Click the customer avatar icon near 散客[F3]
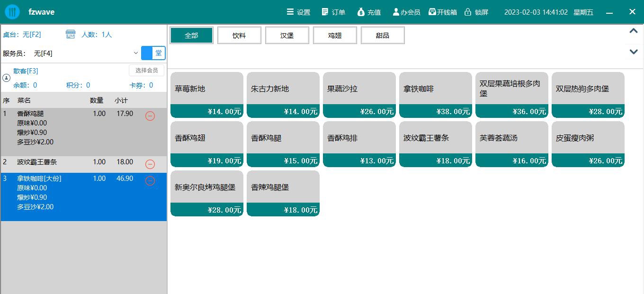The width and height of the screenshot is (644, 294). (7, 78)
